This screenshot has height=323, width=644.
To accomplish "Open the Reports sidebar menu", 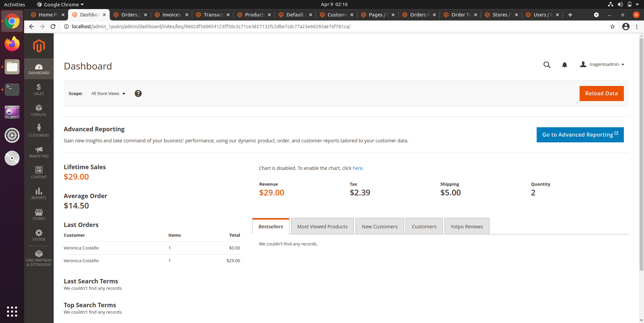I will pos(39,194).
